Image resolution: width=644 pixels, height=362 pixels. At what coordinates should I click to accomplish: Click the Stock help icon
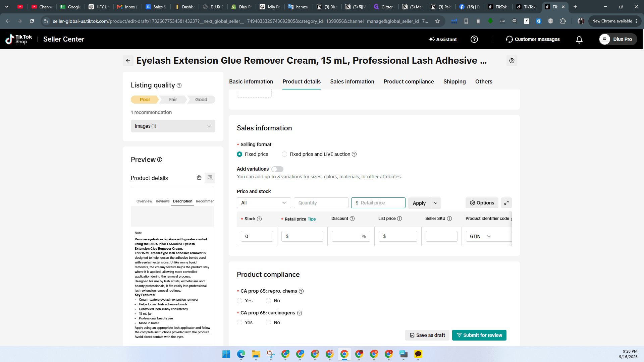(x=259, y=219)
